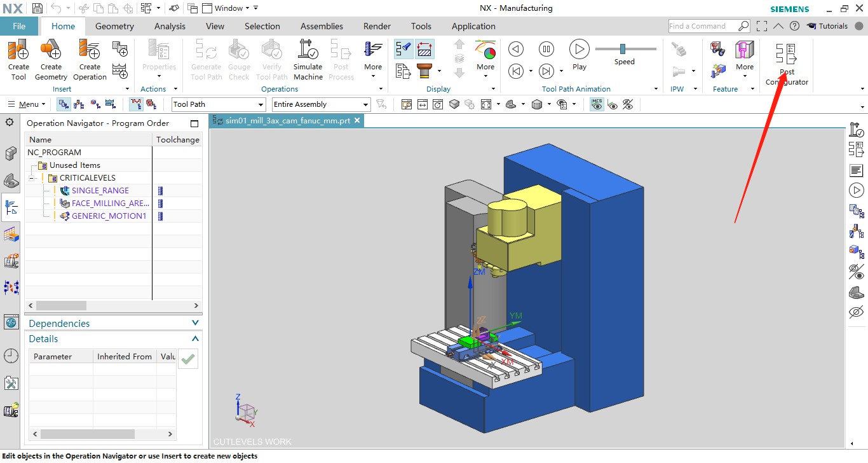Image resolution: width=868 pixels, height=463 pixels.
Task: Click the Toolchange column header
Action: click(x=178, y=140)
